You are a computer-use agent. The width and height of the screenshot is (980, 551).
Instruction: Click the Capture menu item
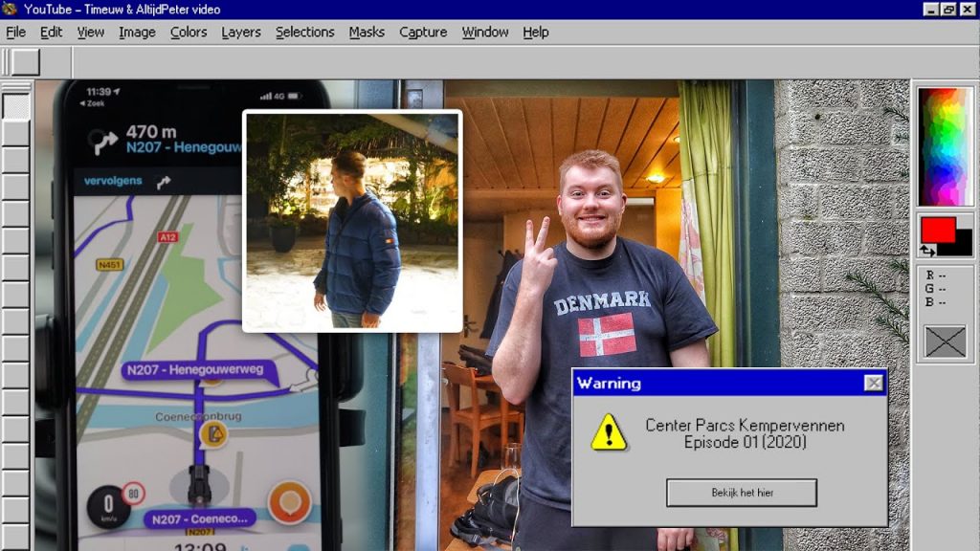coord(423,33)
